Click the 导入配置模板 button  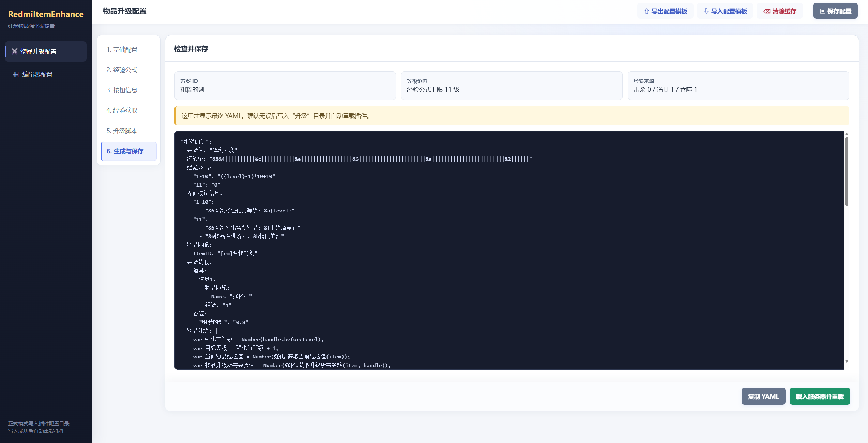725,11
